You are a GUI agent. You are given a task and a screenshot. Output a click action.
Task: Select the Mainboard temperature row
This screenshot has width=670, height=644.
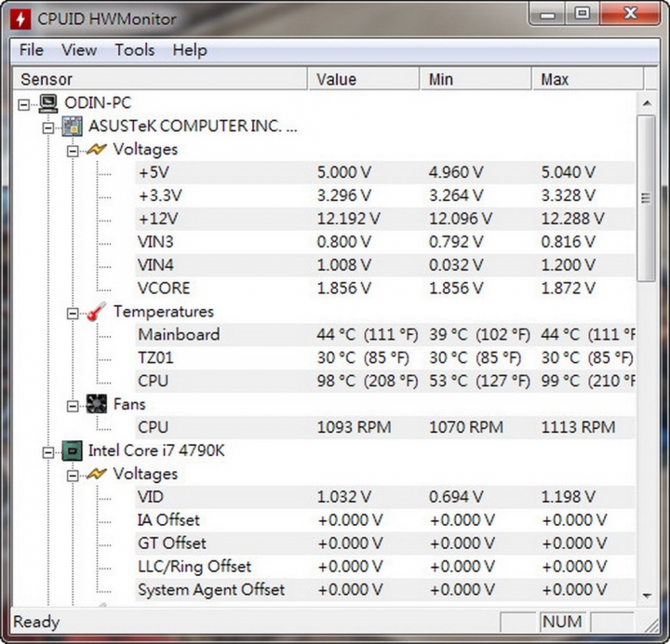pos(385,335)
